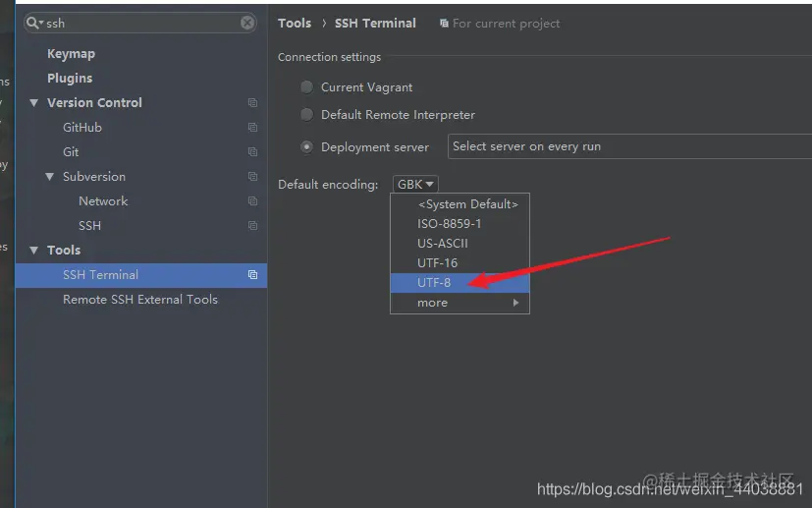Collapse the Tools tree node
This screenshot has width=812, height=508.
[34, 251]
